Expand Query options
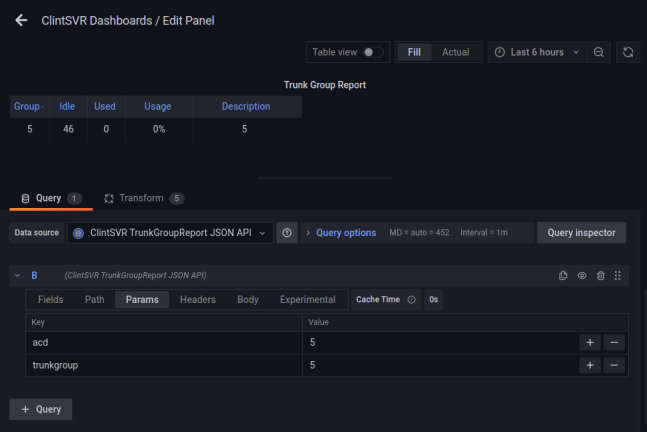 pos(340,233)
